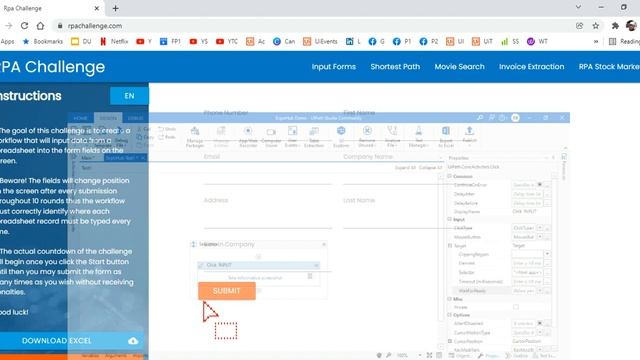Open the RPA Stock Market menu item

point(609,67)
